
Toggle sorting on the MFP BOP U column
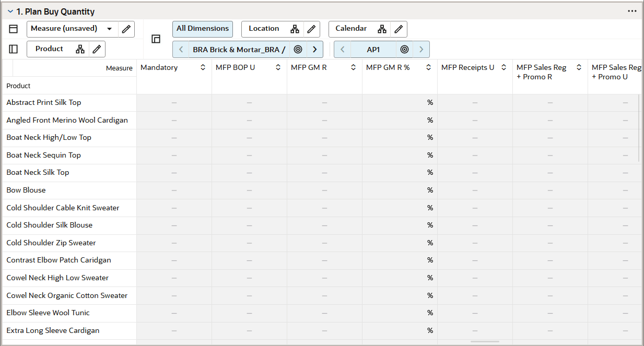[x=278, y=67]
